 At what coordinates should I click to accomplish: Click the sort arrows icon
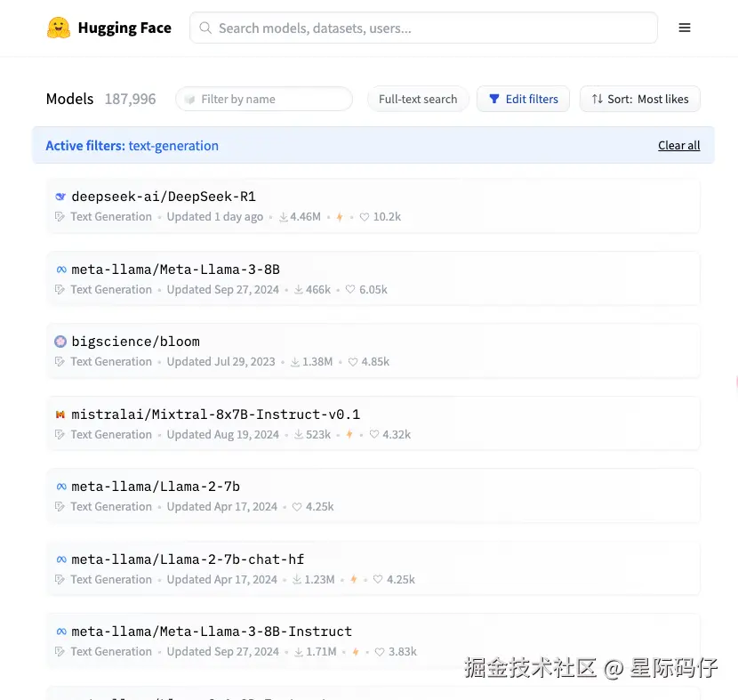597,99
